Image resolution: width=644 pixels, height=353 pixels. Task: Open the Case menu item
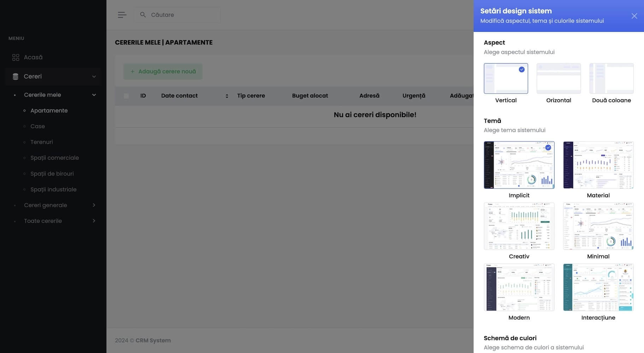point(37,126)
